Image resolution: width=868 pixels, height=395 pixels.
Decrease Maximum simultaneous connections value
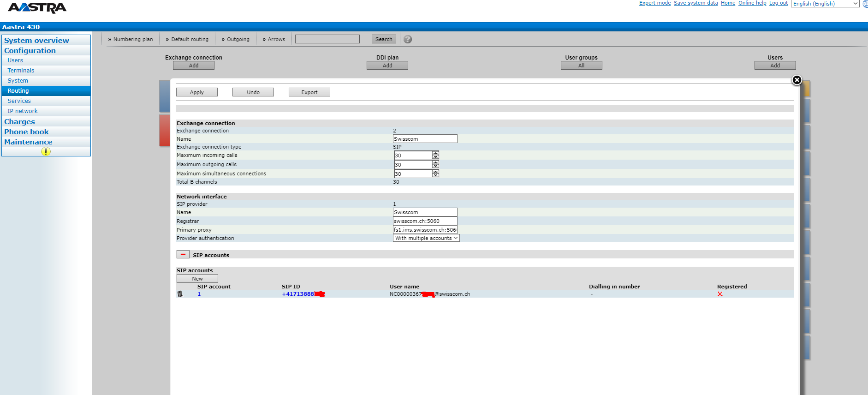(x=435, y=175)
